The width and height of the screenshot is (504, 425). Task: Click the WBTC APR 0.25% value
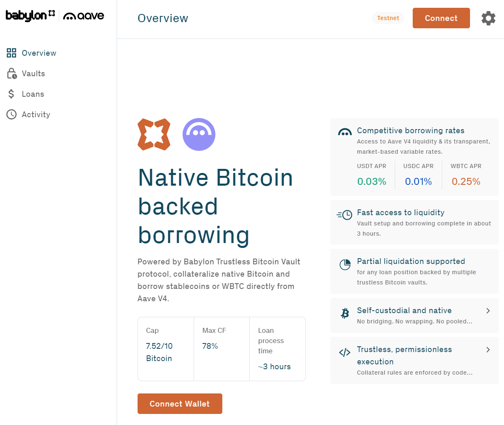coord(466,182)
